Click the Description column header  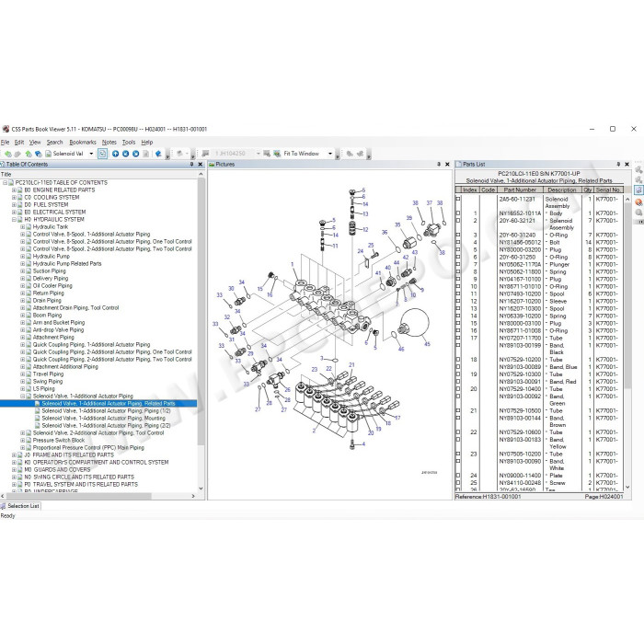click(x=562, y=190)
